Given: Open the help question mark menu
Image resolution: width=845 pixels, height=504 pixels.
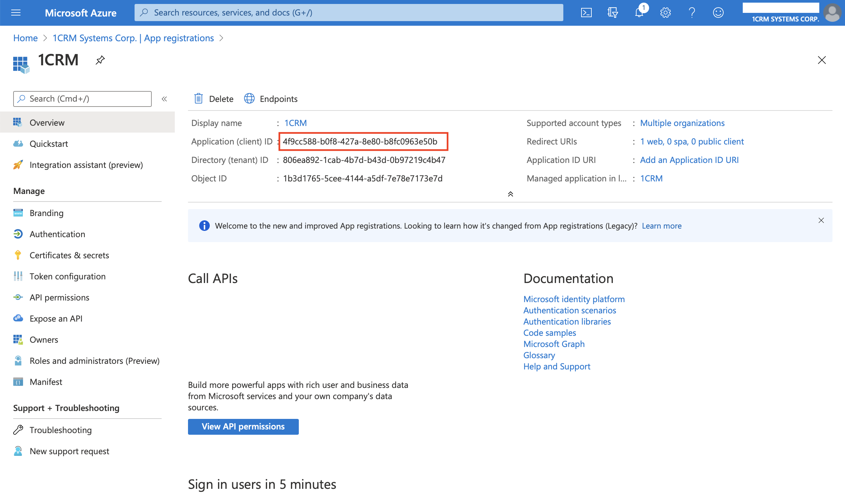Looking at the screenshot, I should [692, 13].
